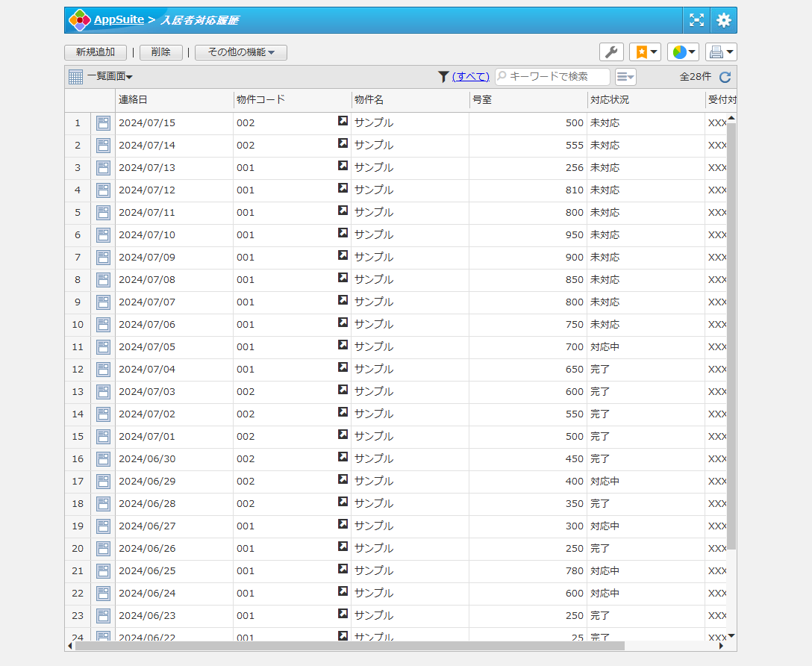The width and height of the screenshot is (812, 666).
Task: Open the pie chart aggregation dropdown
Action: [683, 52]
